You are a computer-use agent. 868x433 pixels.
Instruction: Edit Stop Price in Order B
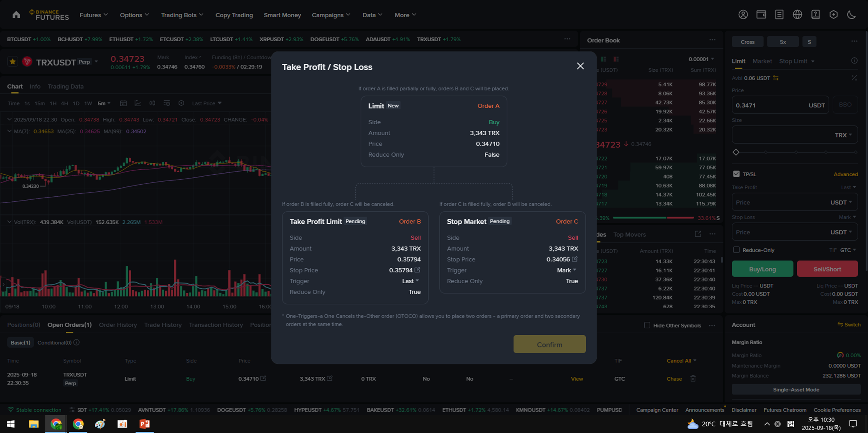pos(417,270)
